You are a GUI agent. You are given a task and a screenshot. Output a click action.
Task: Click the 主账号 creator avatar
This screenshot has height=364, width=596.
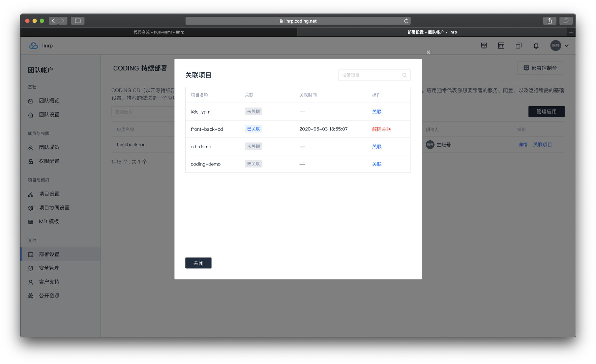tap(430, 145)
